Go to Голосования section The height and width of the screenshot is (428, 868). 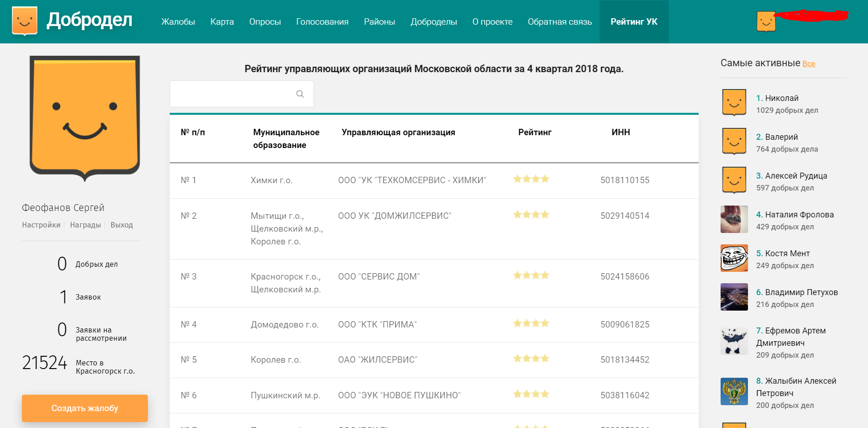322,22
